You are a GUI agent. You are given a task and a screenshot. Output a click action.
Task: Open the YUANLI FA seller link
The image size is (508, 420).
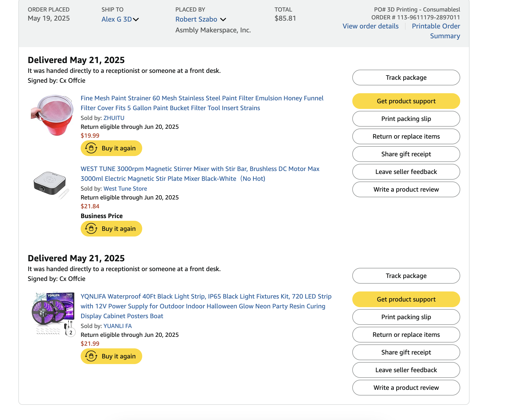point(117,326)
